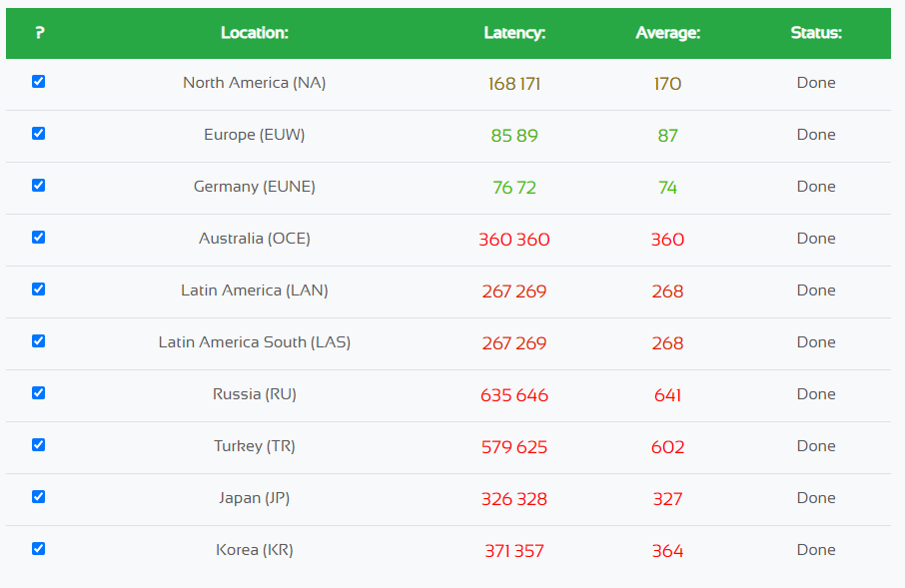Toggle the Russia (RU) checkbox
905x588 pixels.
[x=39, y=393]
